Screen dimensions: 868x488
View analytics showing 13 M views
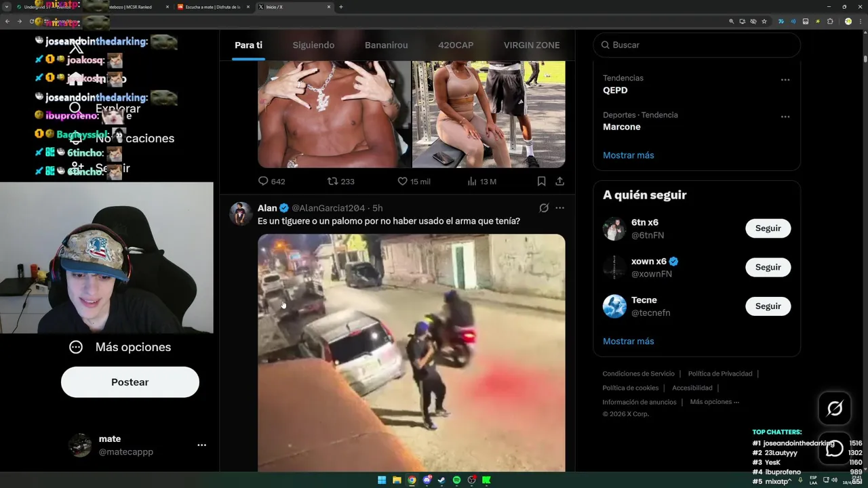click(x=482, y=181)
